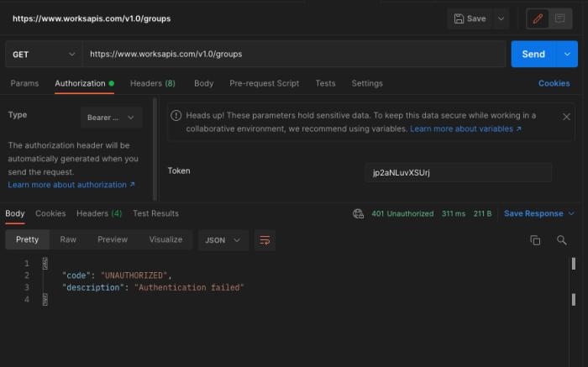Click the request URL input field
The height and width of the screenshot is (367, 588).
(294, 55)
